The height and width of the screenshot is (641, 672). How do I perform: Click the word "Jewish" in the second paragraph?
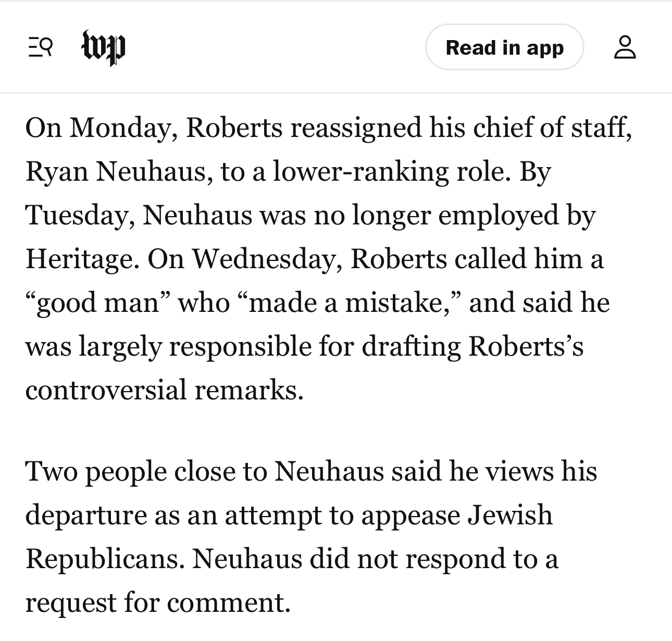point(509,515)
